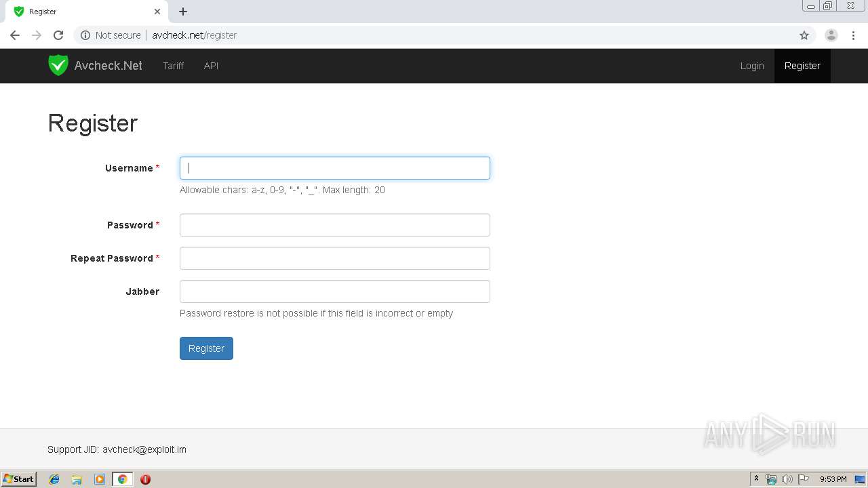Click the Show desktop button
Image resolution: width=868 pixels, height=488 pixels.
pyautogui.click(x=860, y=479)
